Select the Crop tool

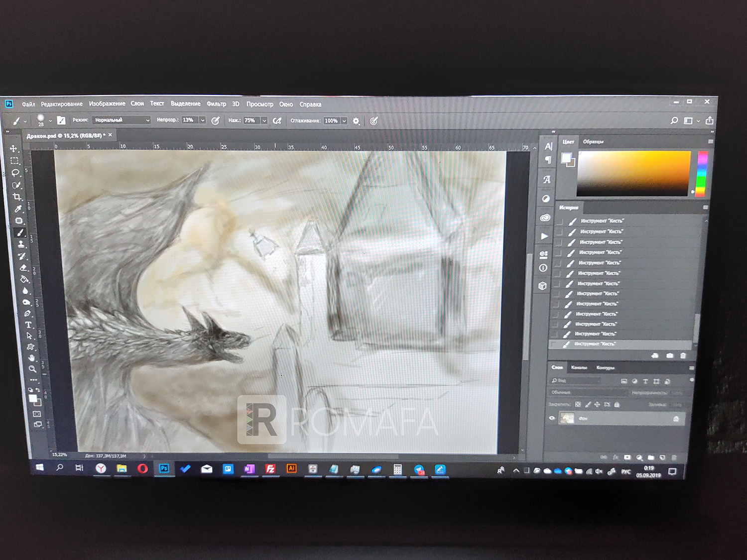click(17, 197)
